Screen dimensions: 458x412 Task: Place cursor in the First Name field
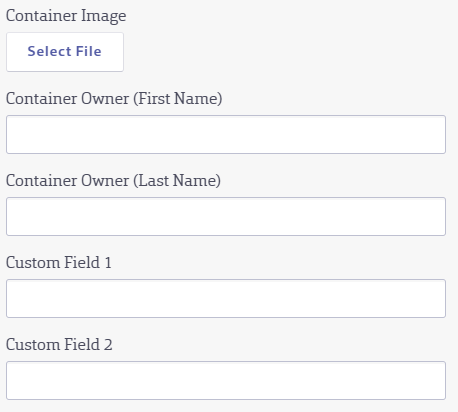(x=226, y=134)
